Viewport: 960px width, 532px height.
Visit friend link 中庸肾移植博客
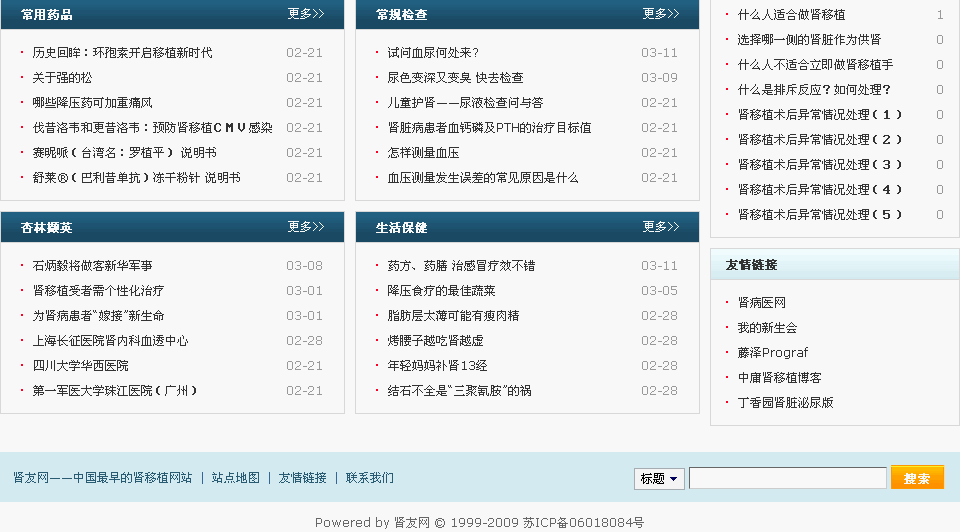pos(779,378)
